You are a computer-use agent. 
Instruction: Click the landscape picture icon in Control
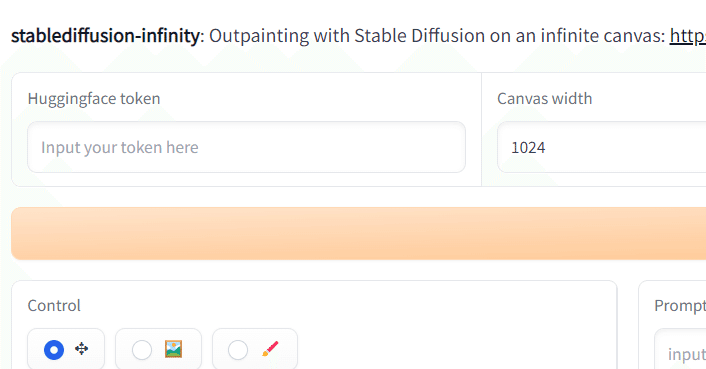173,349
